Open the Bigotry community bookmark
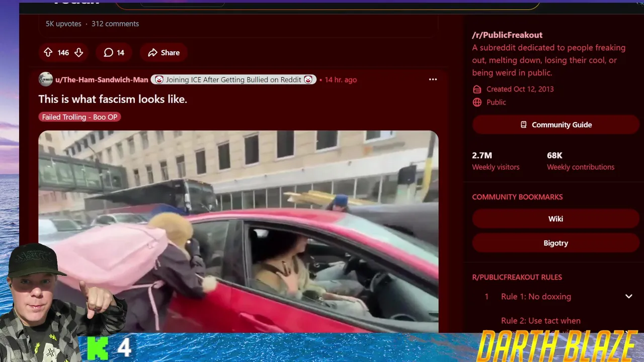 click(x=556, y=243)
